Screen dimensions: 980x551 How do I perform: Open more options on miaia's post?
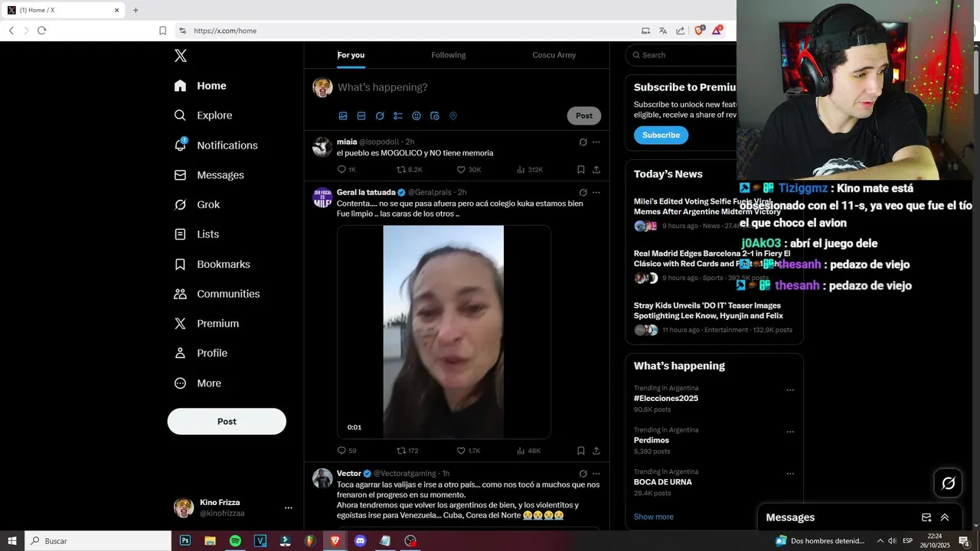[596, 142]
